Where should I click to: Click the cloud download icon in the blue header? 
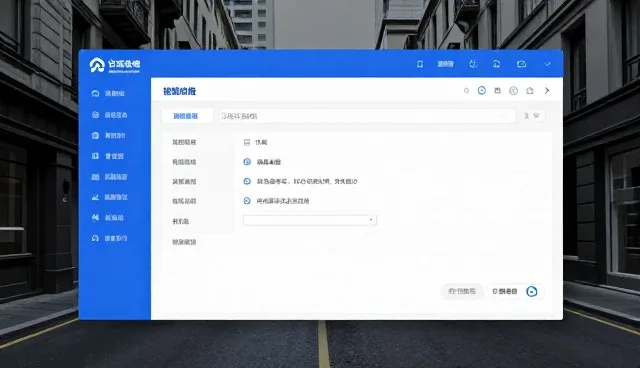(x=496, y=64)
